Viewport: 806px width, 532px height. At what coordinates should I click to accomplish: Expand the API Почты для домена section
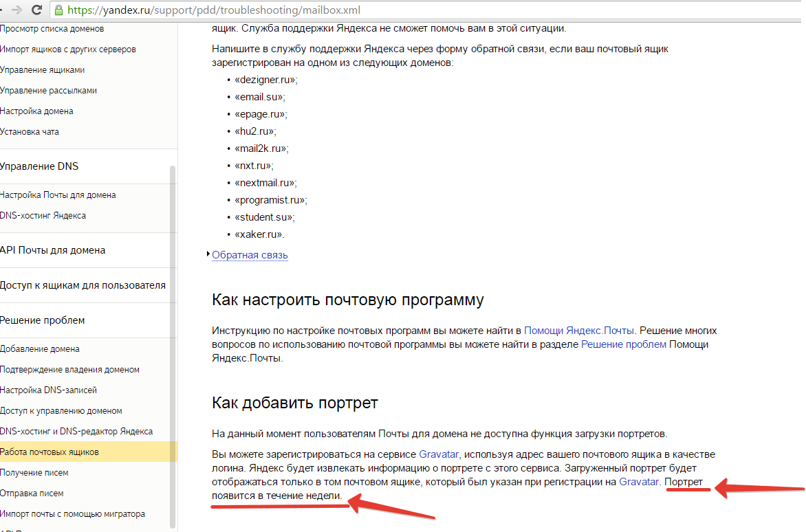[52, 250]
